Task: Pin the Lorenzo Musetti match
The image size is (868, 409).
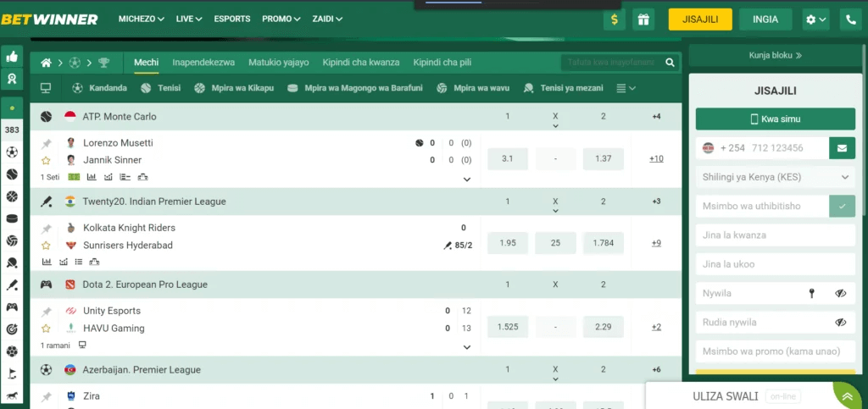Action: tap(47, 144)
